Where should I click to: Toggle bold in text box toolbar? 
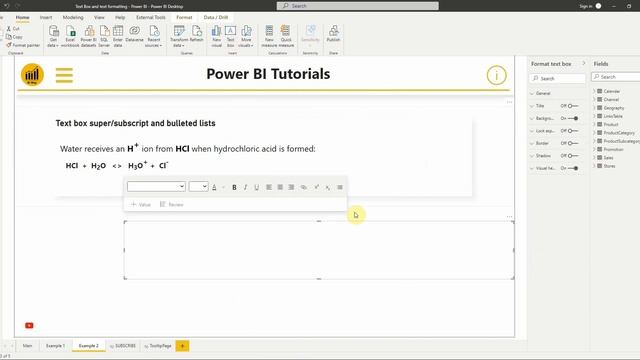[x=234, y=187]
